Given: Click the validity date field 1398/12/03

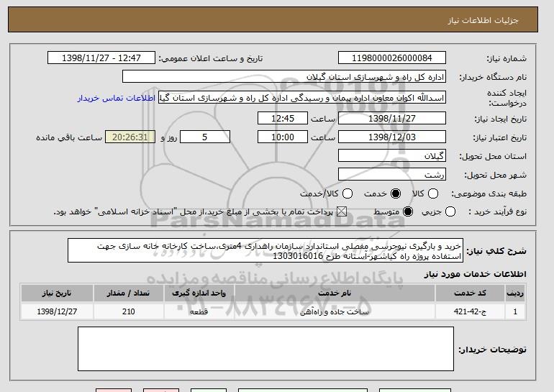Looking at the screenshot, I should point(392,137).
